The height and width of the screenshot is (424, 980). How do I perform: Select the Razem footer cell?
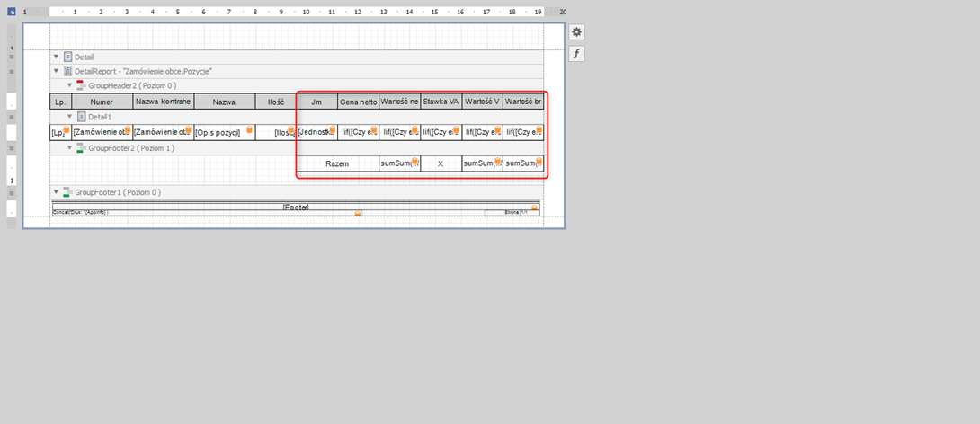point(337,164)
